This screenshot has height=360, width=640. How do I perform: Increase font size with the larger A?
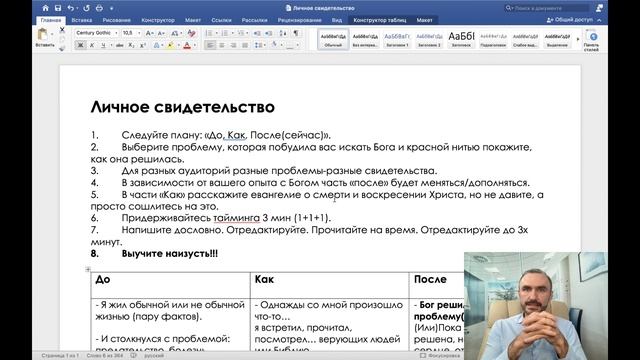point(149,33)
